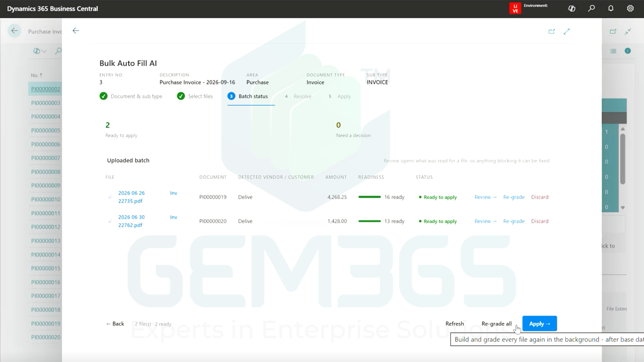Click the file icon beside 22762.pdf
This screenshot has height=362, width=644.
click(110, 221)
